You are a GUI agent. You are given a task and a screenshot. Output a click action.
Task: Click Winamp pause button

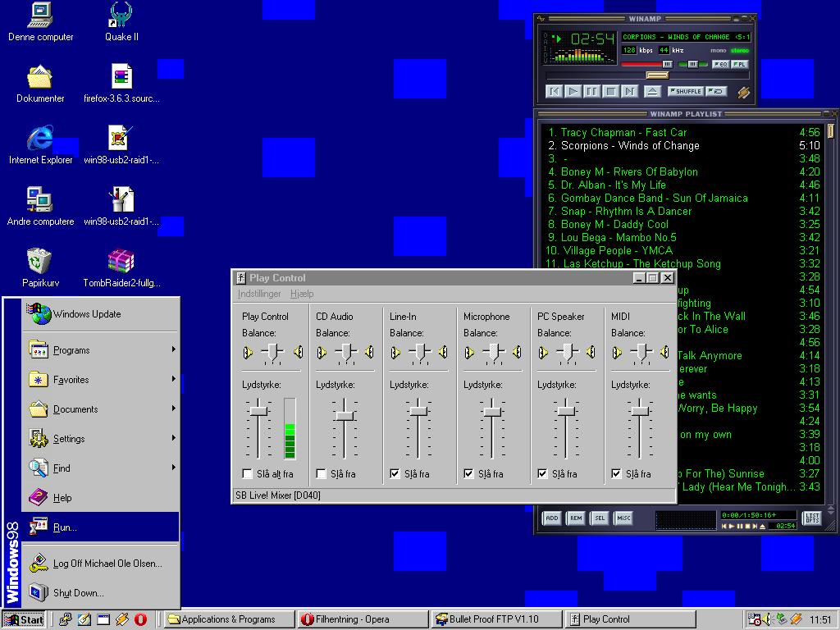[x=592, y=92]
